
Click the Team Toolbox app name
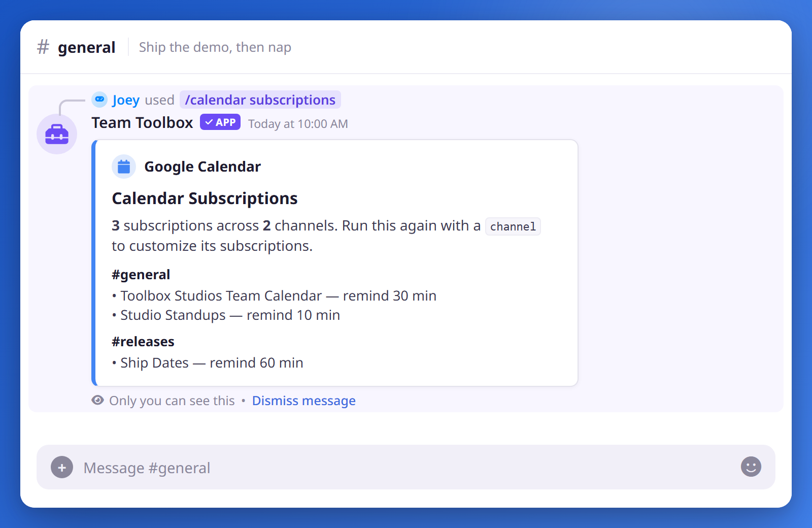[142, 123]
